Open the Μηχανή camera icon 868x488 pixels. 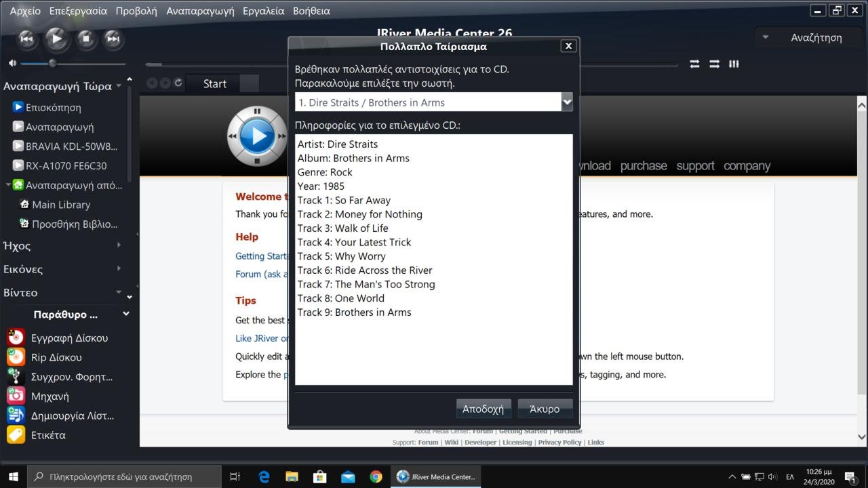(16, 396)
